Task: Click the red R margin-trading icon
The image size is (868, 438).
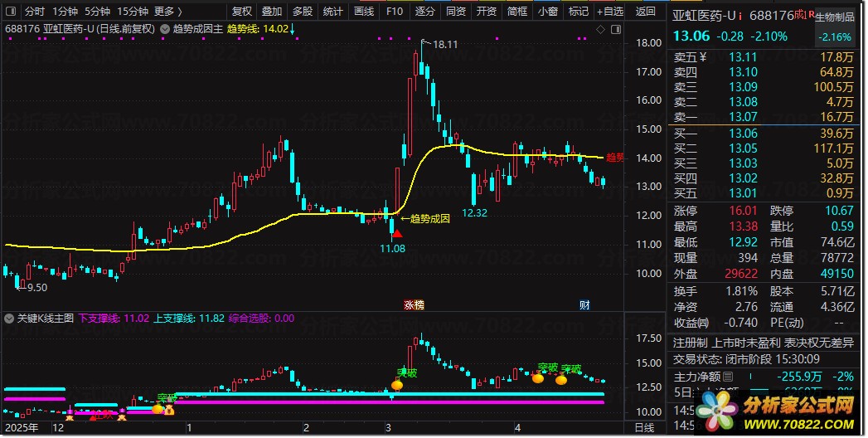Action: tap(812, 13)
